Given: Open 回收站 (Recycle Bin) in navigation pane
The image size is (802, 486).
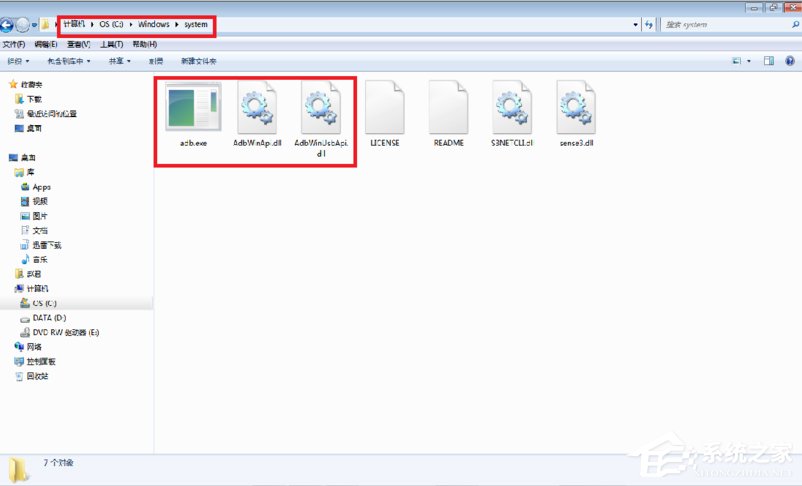Looking at the screenshot, I should 37,376.
